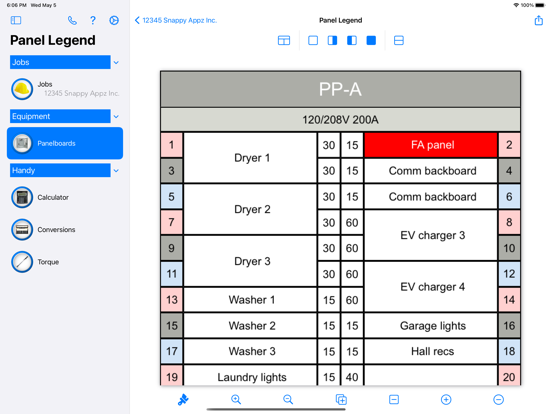552x414 pixels.
Task: Collapse the Handy section chevron
Action: (116, 171)
